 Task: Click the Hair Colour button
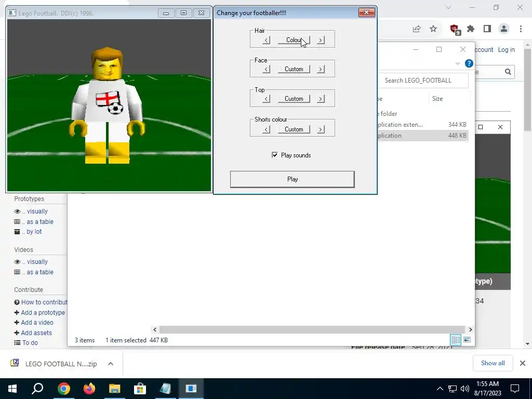click(294, 40)
